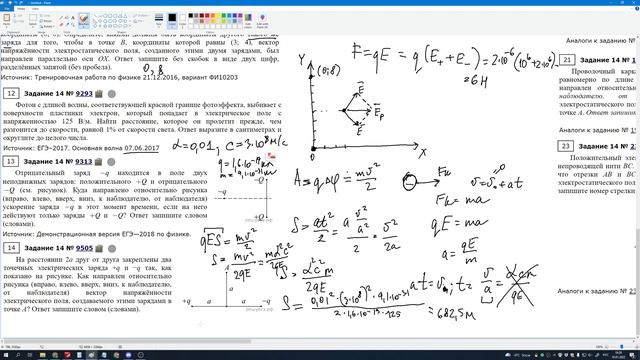This screenshot has width=640, height=360.
Task: Pick the black color swatch
Action: [x=191, y=16]
